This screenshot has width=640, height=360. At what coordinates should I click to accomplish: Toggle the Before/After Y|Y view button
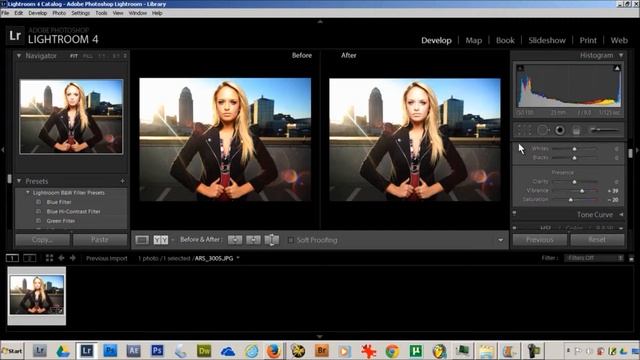tap(161, 240)
